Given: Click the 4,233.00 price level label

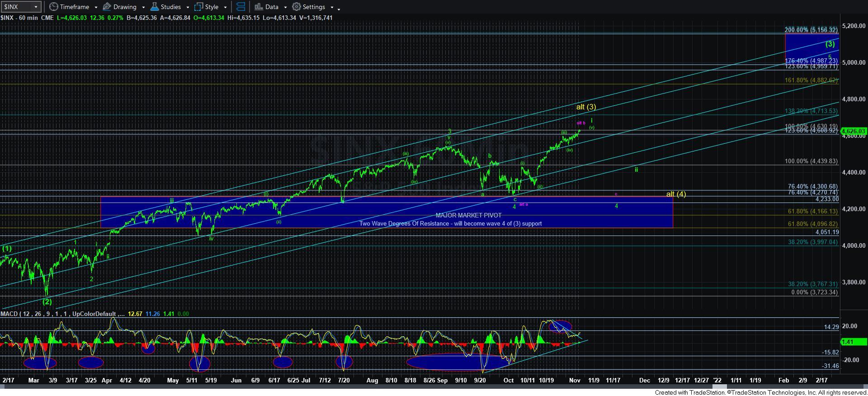Looking at the screenshot, I should tap(827, 199).
